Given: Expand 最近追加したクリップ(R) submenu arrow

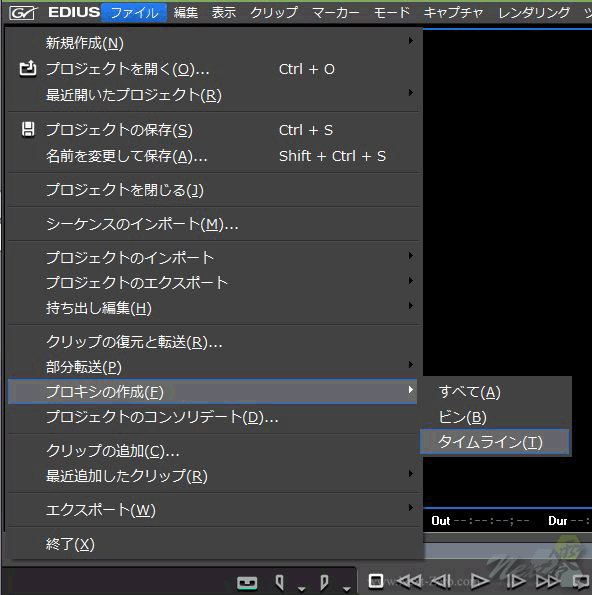Looking at the screenshot, I should (x=411, y=473).
